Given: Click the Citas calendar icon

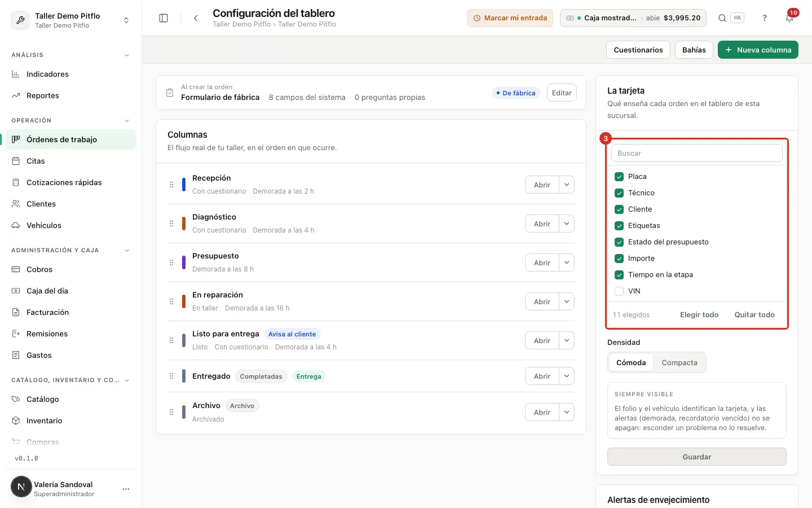Looking at the screenshot, I should (16, 161).
